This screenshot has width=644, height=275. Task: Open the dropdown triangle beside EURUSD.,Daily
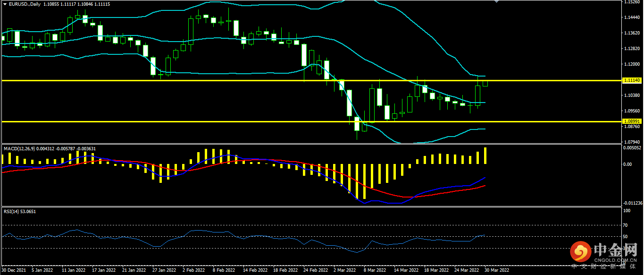click(x=4, y=4)
